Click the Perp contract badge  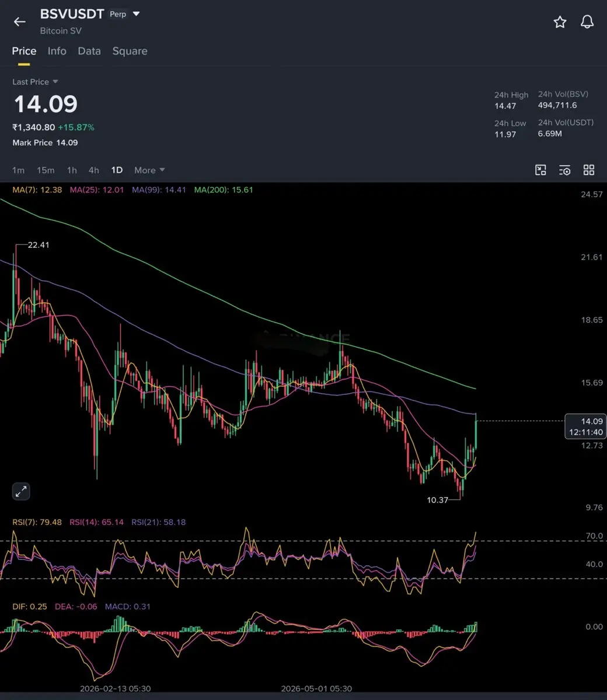pyautogui.click(x=118, y=14)
